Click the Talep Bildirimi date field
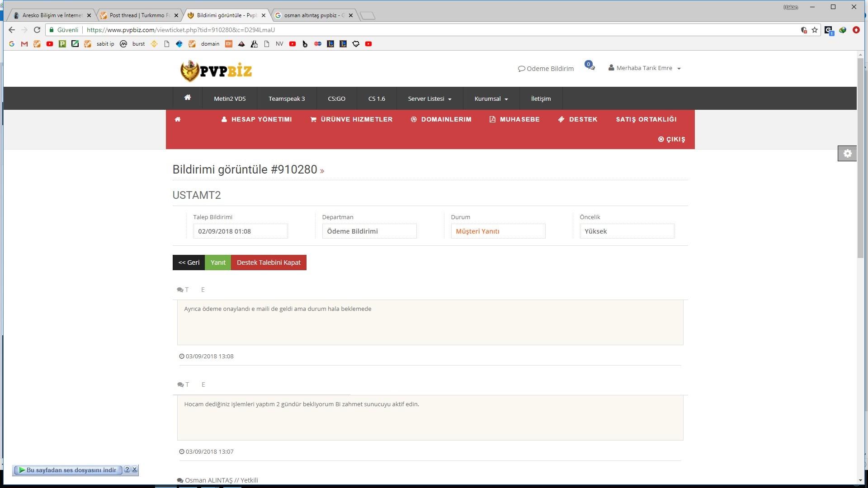This screenshot has height=488, width=868. [241, 231]
